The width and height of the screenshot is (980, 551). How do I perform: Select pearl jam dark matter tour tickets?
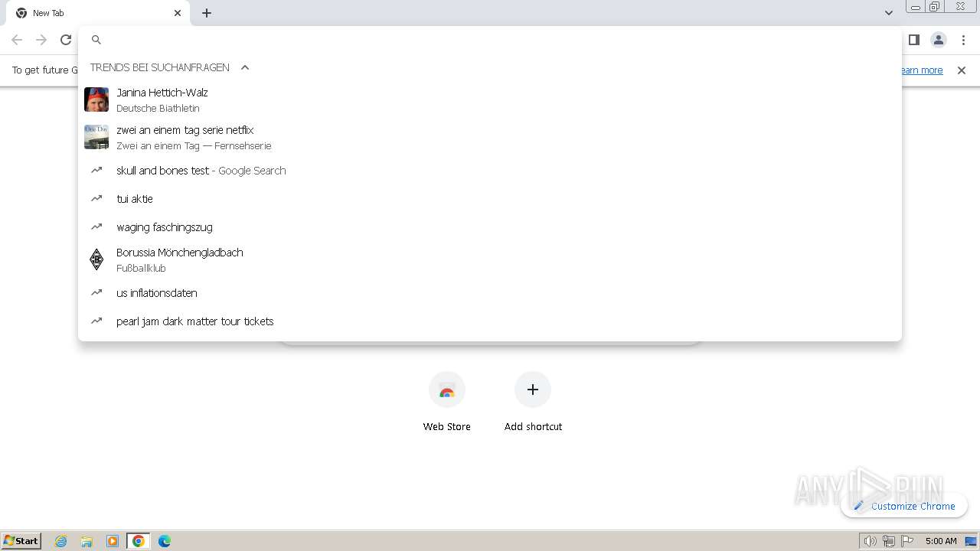click(490, 321)
